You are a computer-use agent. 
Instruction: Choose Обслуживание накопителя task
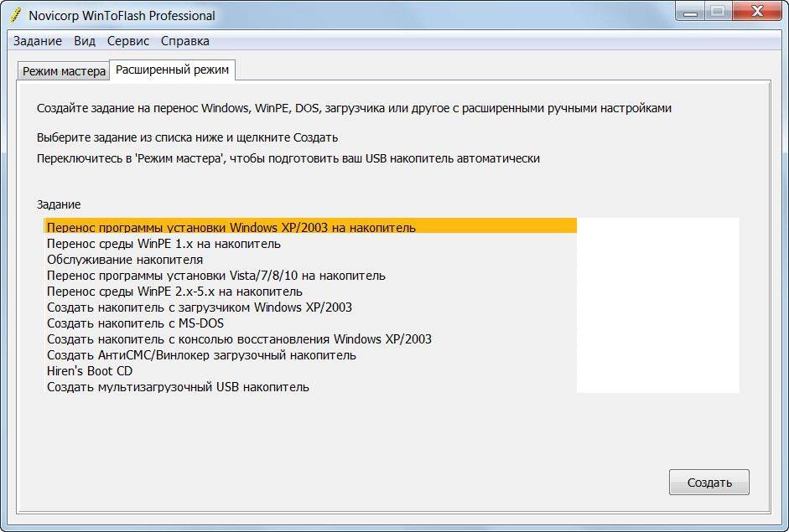click(x=310, y=260)
